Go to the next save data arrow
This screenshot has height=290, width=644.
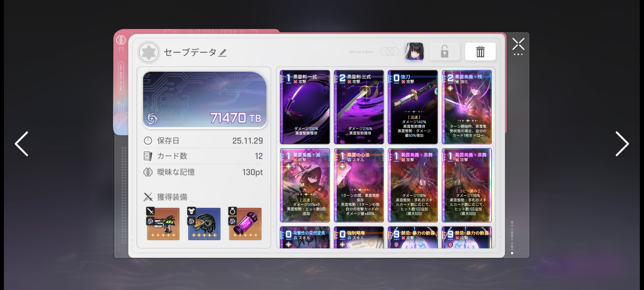pyautogui.click(x=622, y=144)
